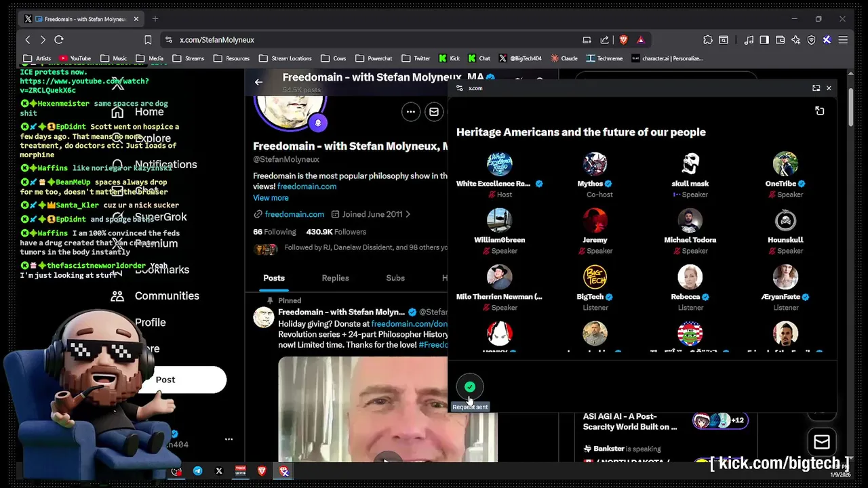Image resolution: width=868 pixels, height=488 pixels.
Task: Click the Michael Todora speaker avatar
Action: click(690, 220)
